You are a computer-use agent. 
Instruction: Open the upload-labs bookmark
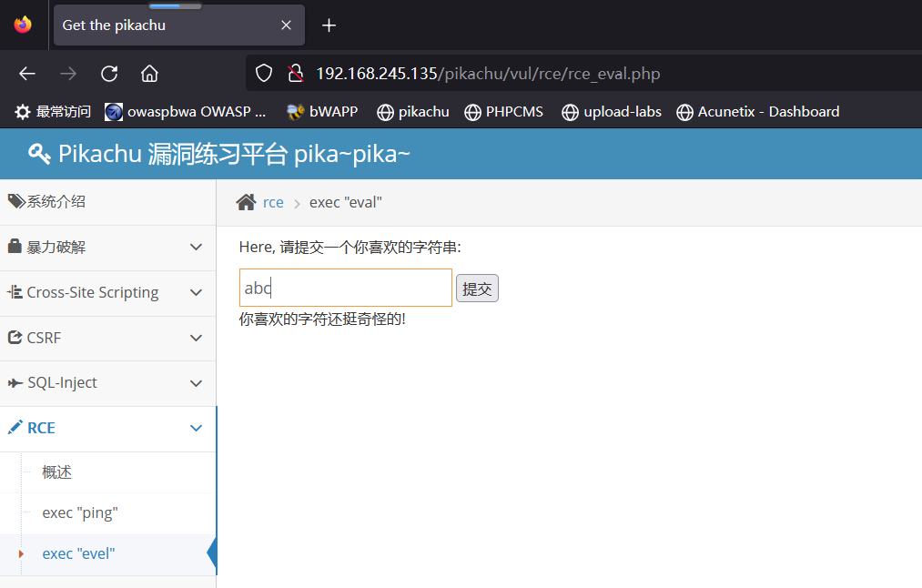(612, 112)
